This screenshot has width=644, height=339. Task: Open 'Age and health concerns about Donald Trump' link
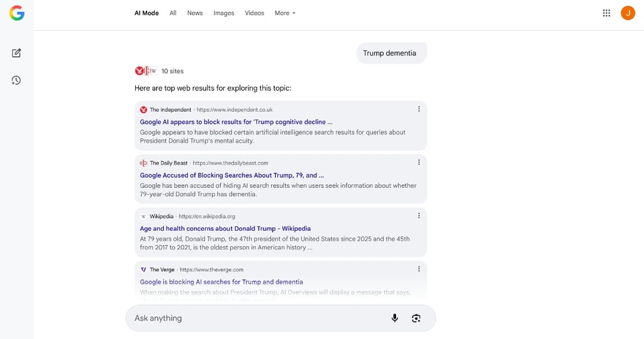point(225,228)
